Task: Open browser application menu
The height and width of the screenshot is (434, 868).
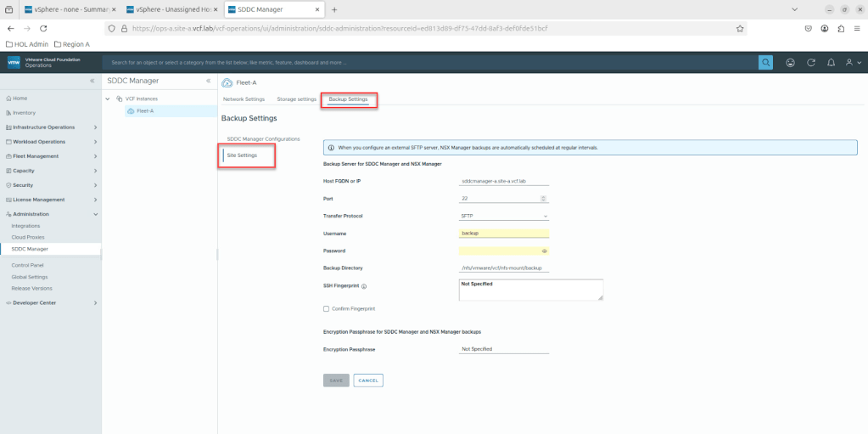Action: point(857,28)
